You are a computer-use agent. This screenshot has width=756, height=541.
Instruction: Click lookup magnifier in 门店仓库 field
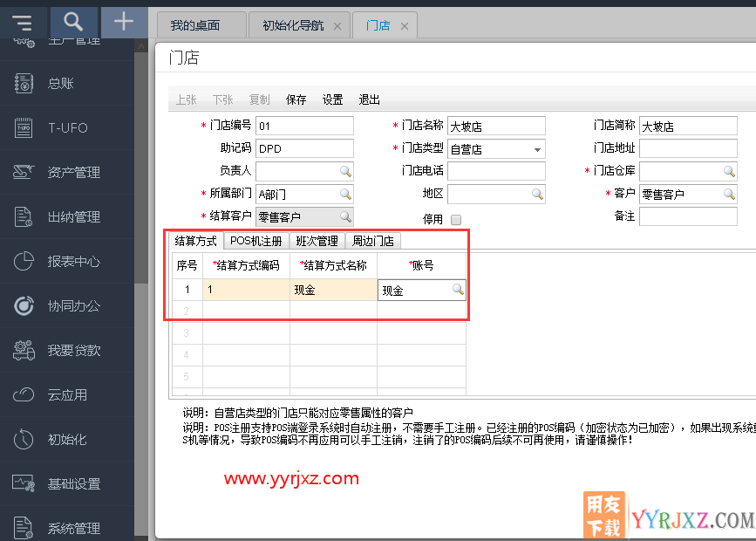730,171
